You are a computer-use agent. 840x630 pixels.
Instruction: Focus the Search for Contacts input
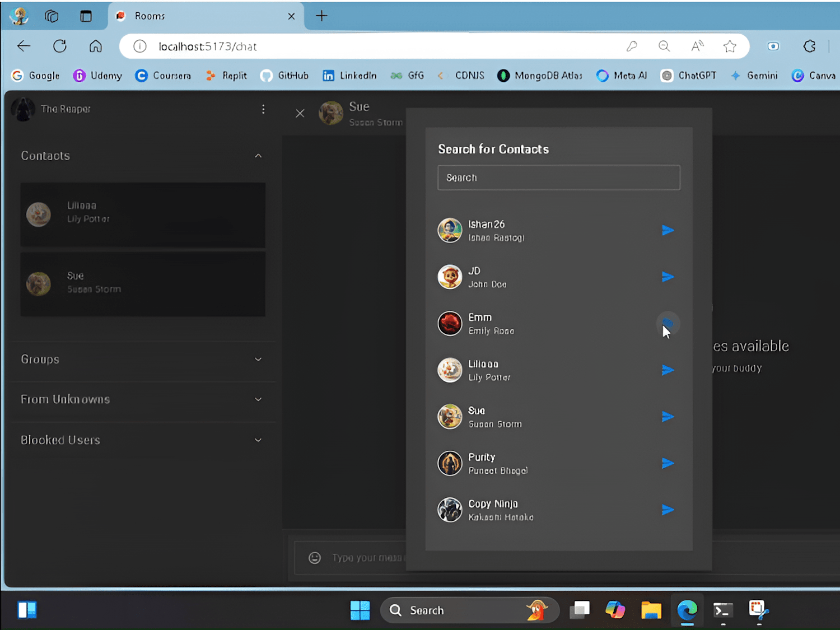point(559,178)
